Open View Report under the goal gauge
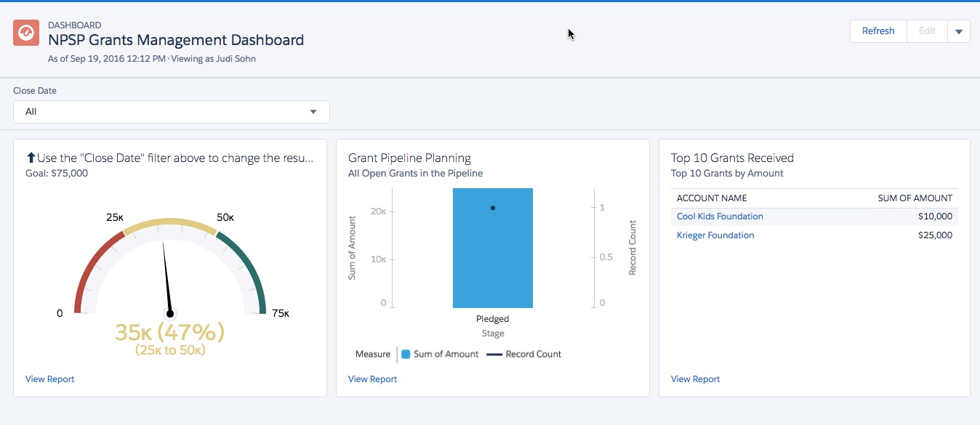The width and height of the screenshot is (980, 425). [50, 379]
